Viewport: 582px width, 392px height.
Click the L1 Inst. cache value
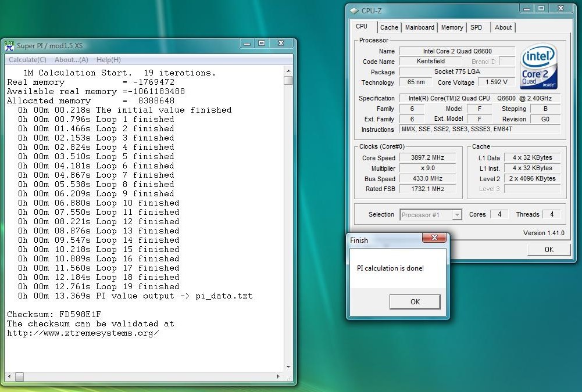point(532,168)
